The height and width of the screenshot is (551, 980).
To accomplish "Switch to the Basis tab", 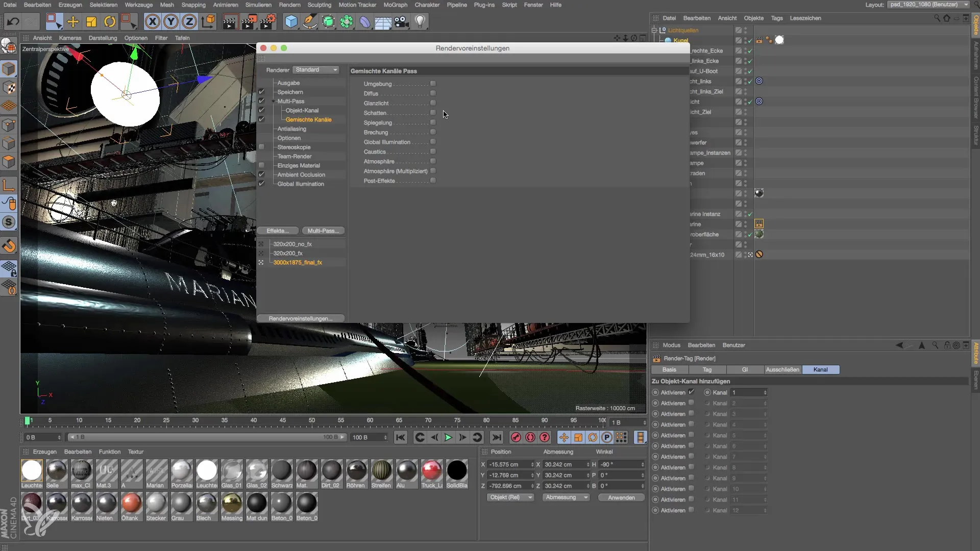I will (x=669, y=370).
